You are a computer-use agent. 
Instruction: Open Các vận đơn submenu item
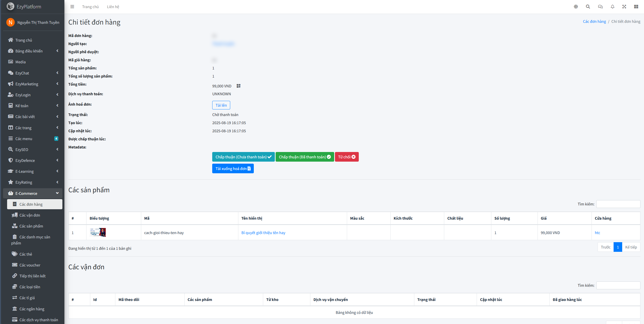click(x=35, y=215)
